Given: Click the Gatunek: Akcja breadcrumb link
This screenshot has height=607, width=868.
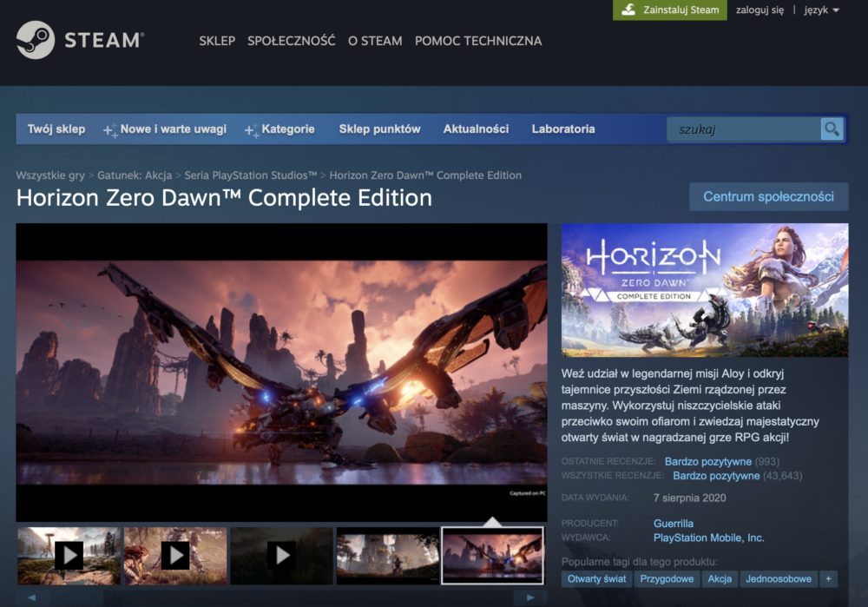Looking at the screenshot, I should pos(135,175).
